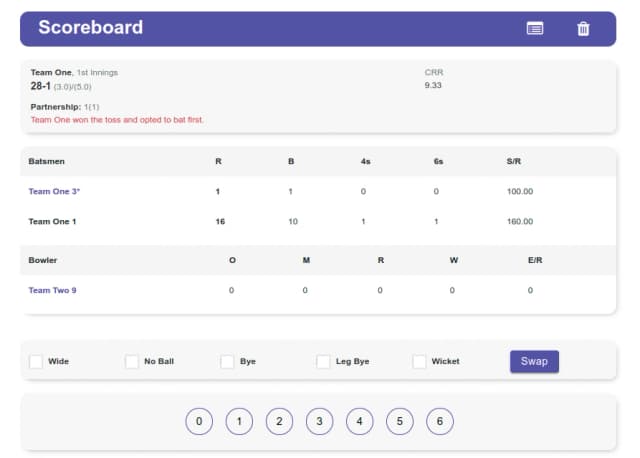This screenshot has height=458, width=640.
Task: Click the Batsmen column header
Action: pyautogui.click(x=47, y=161)
